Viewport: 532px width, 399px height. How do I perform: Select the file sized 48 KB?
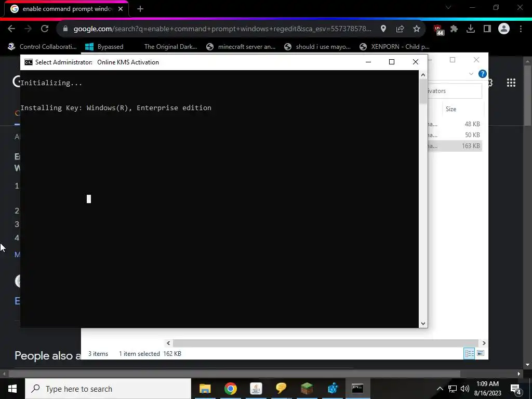(x=455, y=124)
